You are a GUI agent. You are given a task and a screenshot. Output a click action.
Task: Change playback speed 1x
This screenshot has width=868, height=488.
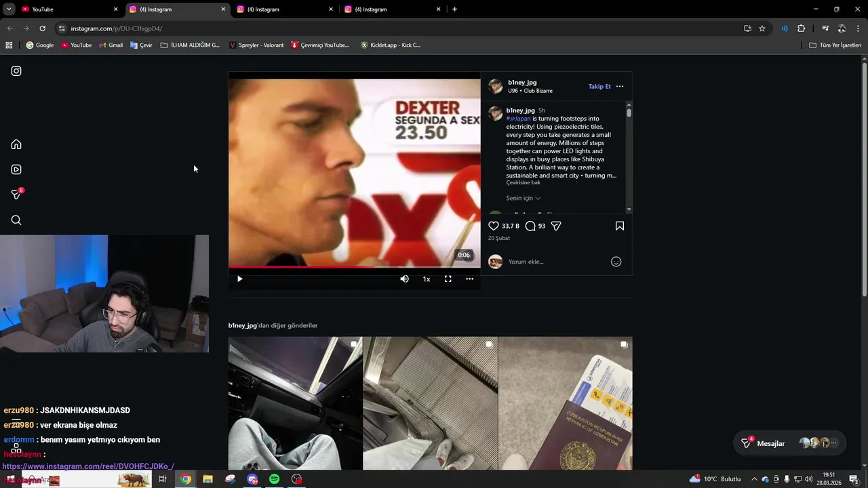coord(427,279)
